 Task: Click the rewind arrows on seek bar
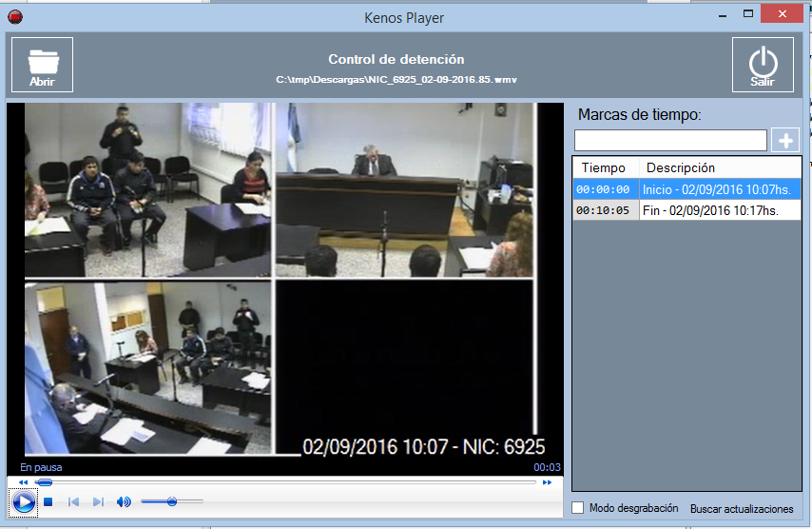tap(24, 483)
